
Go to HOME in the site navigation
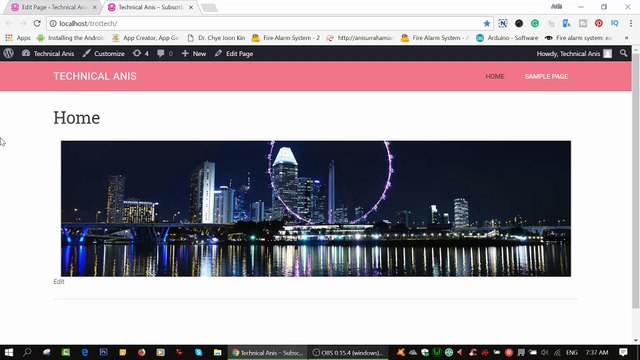pyautogui.click(x=494, y=76)
